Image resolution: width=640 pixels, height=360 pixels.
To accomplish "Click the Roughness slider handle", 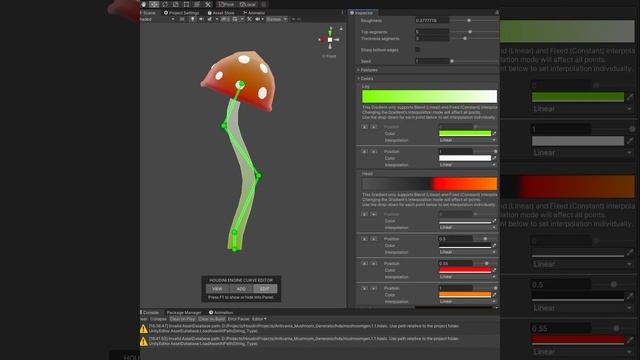I will point(469,20).
